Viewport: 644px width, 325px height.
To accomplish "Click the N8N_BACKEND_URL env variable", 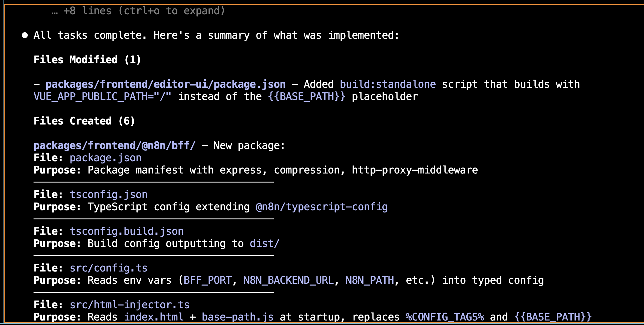I will pyautogui.click(x=288, y=280).
